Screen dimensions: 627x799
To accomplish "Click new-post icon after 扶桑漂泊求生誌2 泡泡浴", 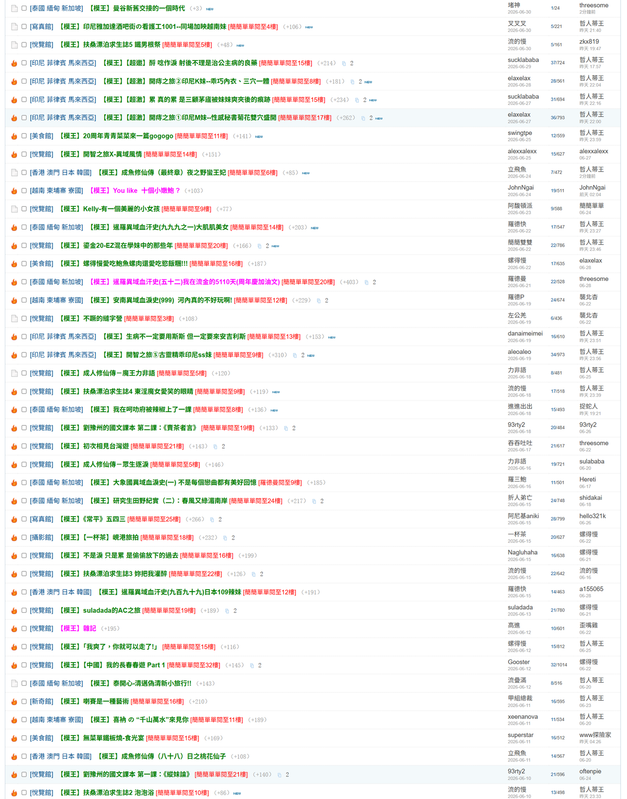I will click(237, 793).
